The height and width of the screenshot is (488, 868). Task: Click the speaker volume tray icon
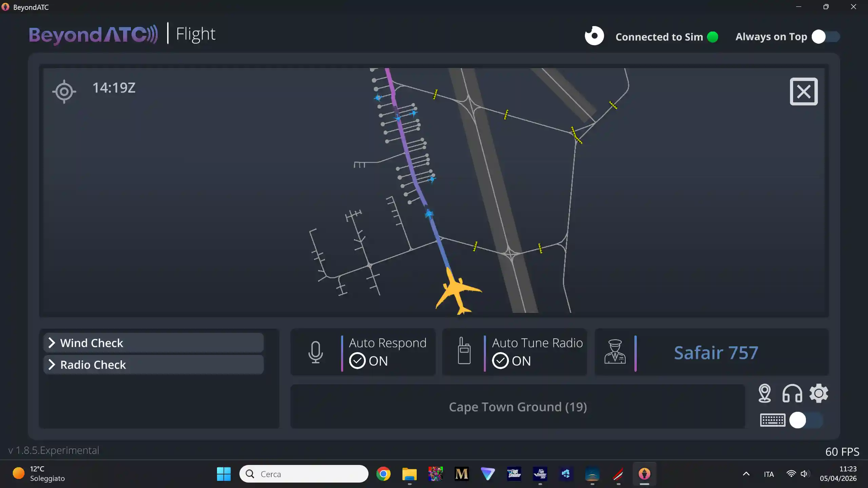pos(805,474)
